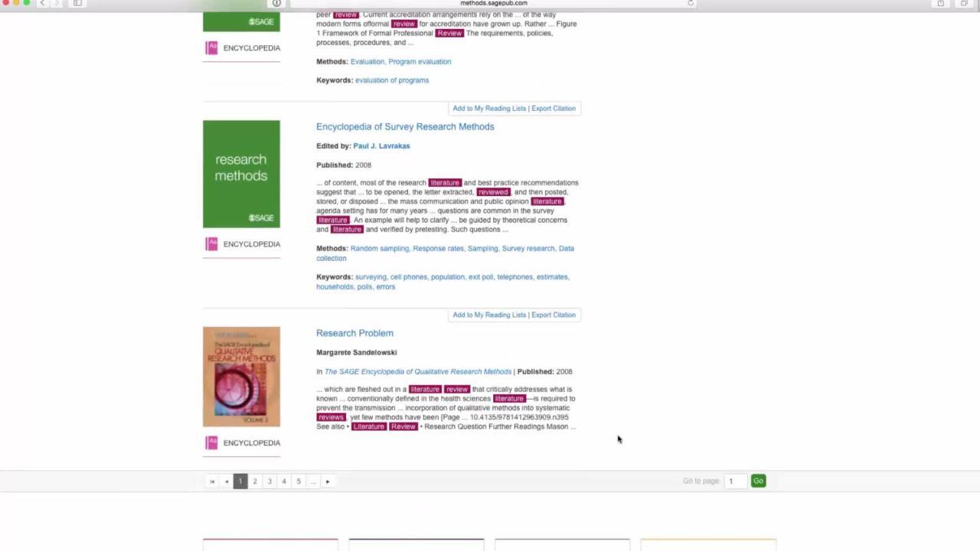Click the Qualitative Research Methods cover thumbnail

(241, 376)
